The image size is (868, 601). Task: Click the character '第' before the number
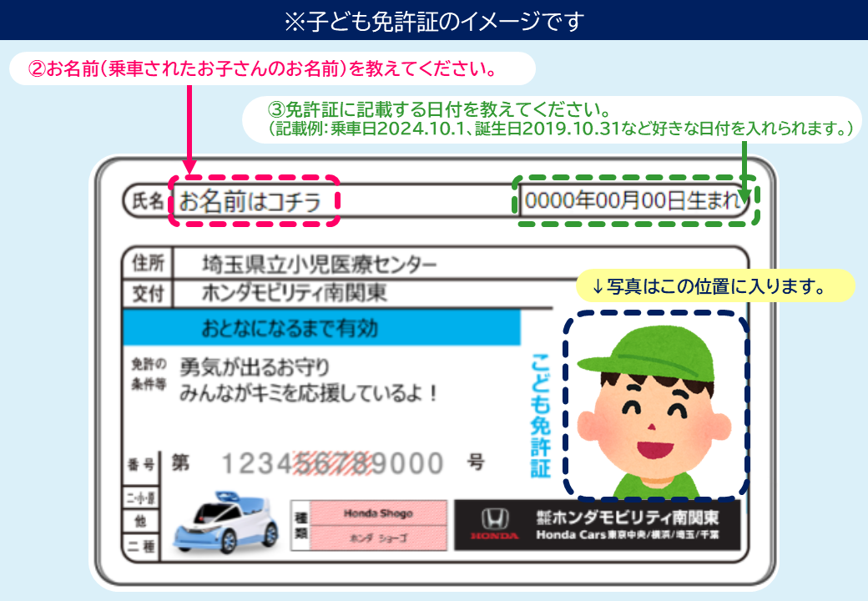(x=180, y=462)
